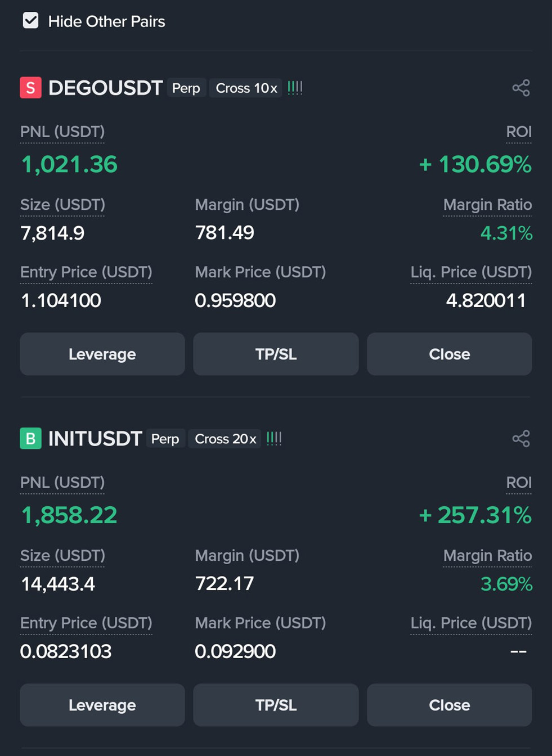Open the Margin Ratio info for INITUSDT
Screen dimensions: 552x756
487,555
